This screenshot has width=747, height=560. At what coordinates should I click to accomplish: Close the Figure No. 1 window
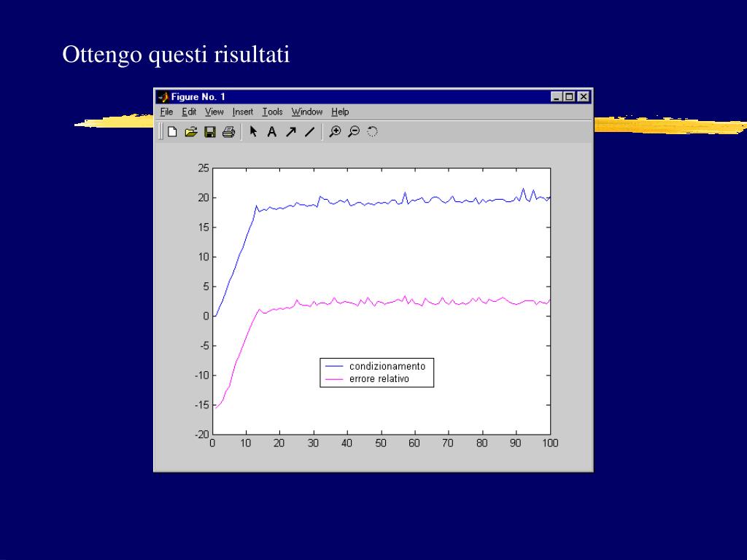(584, 97)
